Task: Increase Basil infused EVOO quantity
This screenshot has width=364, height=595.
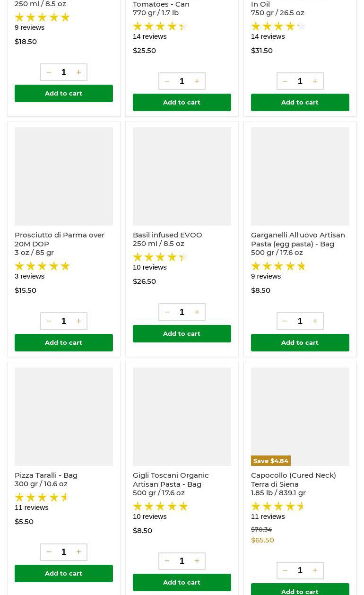Action: 197,312
